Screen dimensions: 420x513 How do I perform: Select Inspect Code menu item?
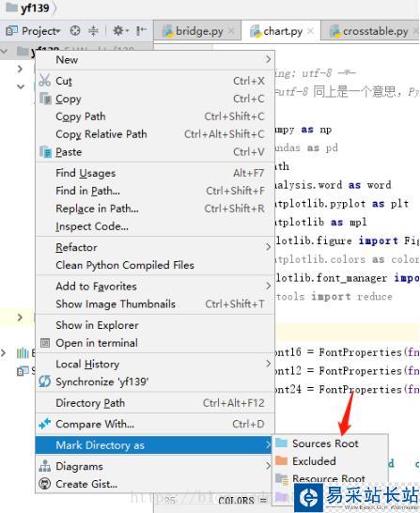coord(155,226)
